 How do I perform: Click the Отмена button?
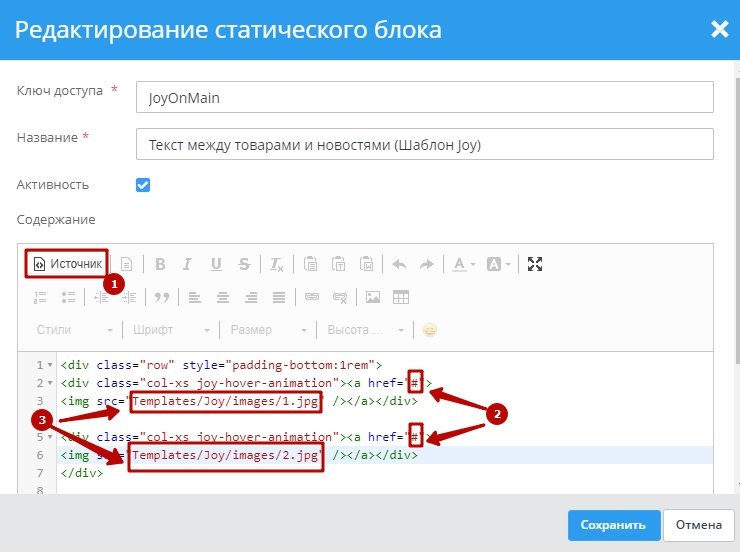click(x=698, y=524)
